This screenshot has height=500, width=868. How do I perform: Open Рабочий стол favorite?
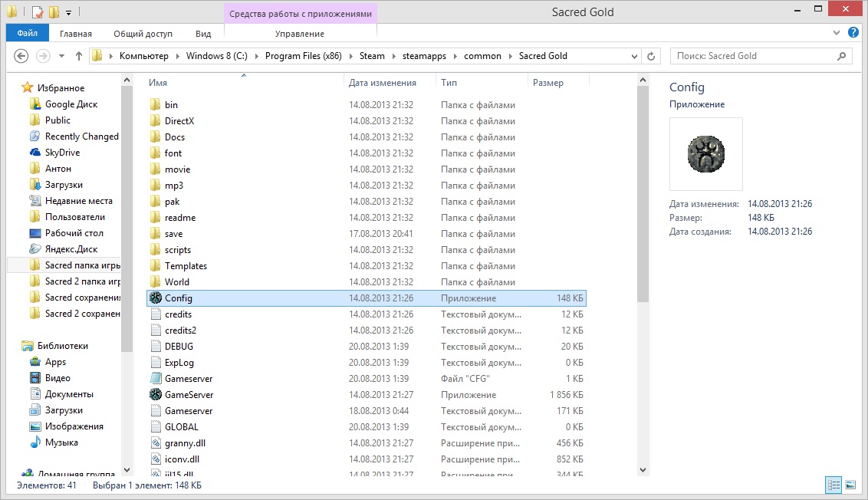[74, 233]
